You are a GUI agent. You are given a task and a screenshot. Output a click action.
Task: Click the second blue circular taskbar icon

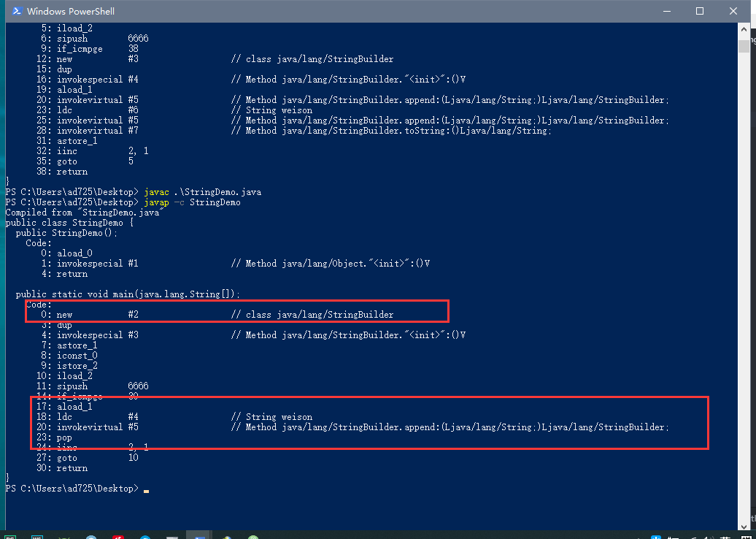click(145, 536)
